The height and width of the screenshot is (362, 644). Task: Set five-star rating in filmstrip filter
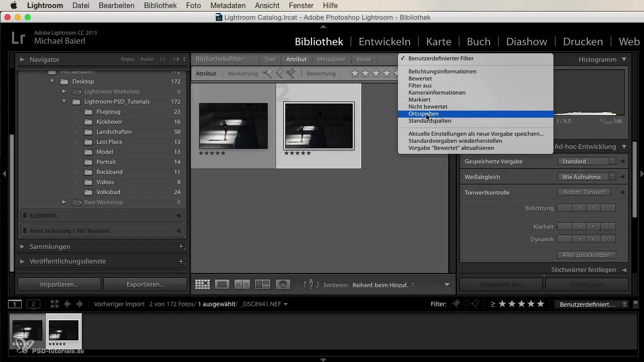(x=540, y=304)
